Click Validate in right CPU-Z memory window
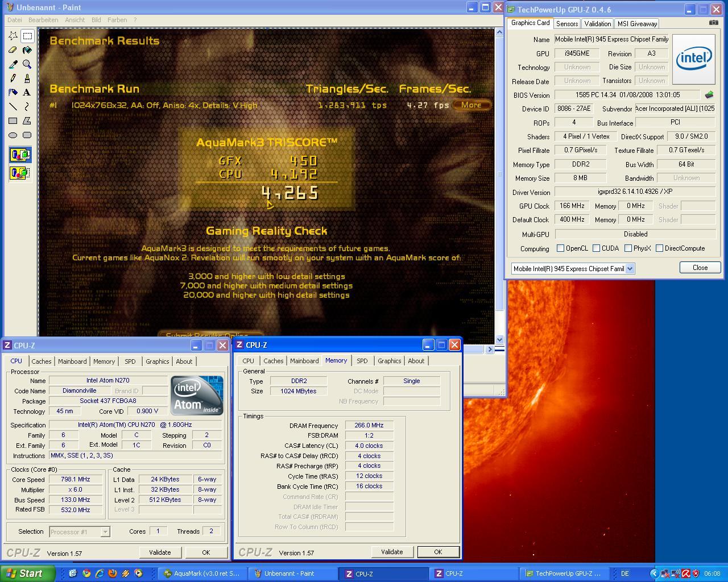The height and width of the screenshot is (582, 728). [392, 552]
